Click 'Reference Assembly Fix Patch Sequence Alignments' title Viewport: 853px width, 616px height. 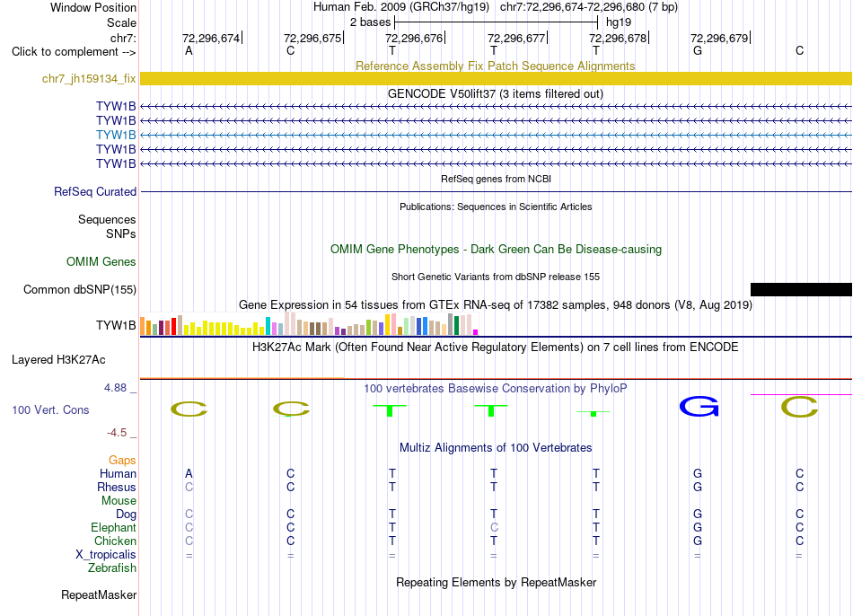click(x=495, y=66)
